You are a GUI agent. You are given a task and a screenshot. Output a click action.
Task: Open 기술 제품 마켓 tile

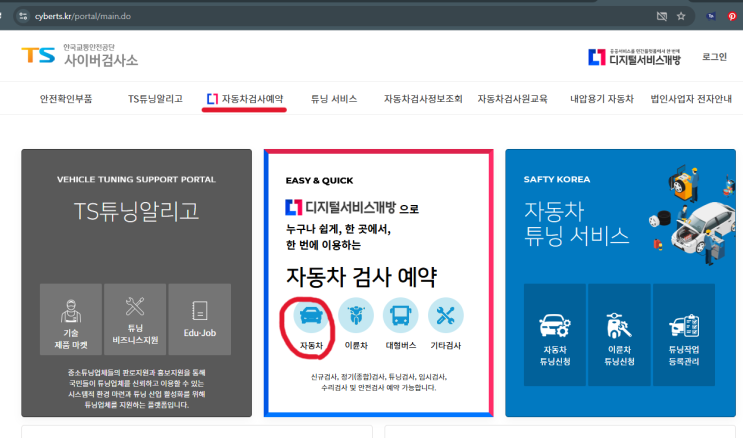click(x=71, y=319)
